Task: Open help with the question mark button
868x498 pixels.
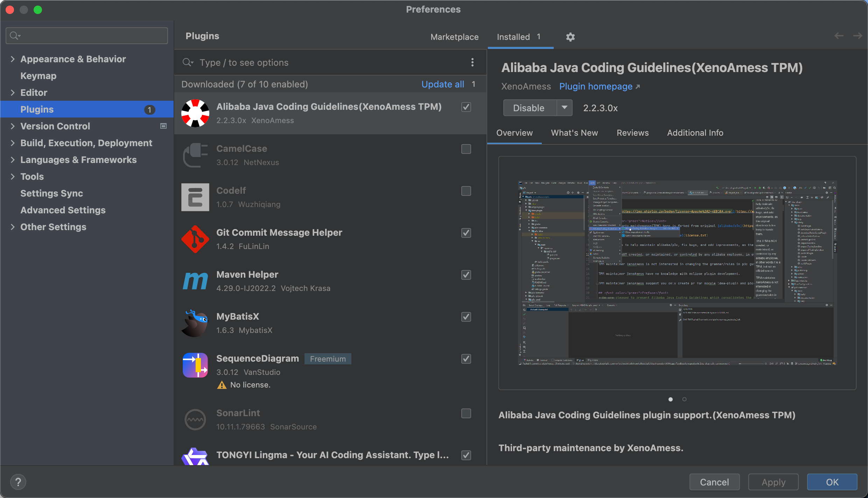Action: (x=18, y=482)
